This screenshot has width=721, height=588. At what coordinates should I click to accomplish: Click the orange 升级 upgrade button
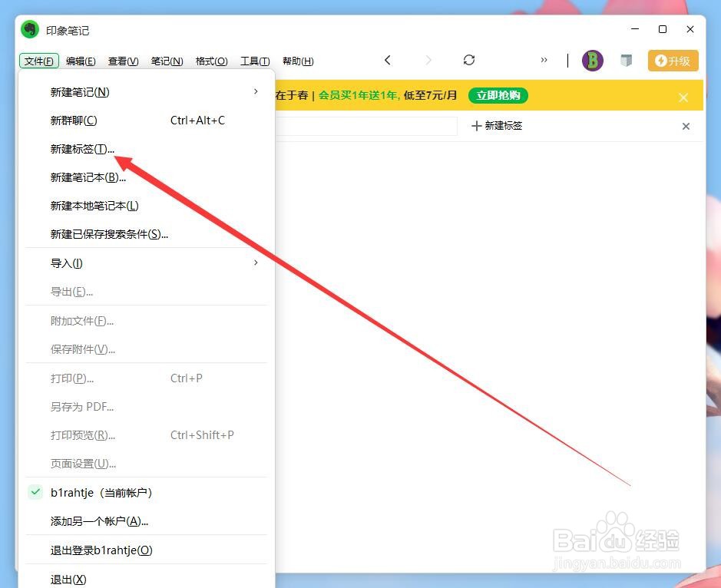coord(673,61)
